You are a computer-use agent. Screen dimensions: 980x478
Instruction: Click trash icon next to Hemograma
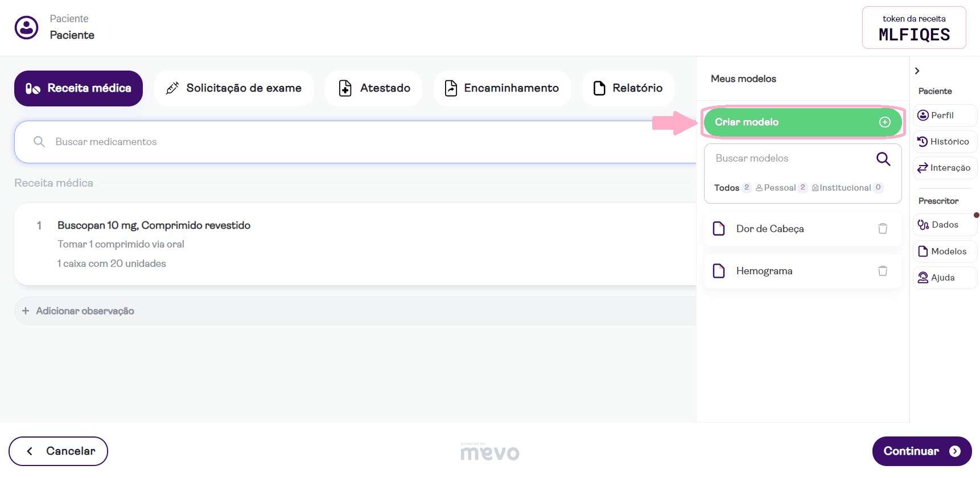pyautogui.click(x=883, y=271)
